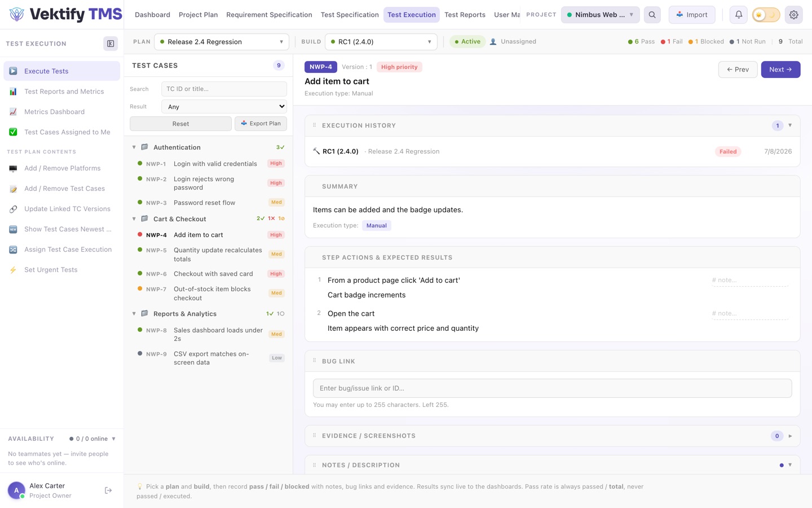Screen dimensions: 812x508
Task: Click the Update Linked TC Versions link icon
Action: pyautogui.click(x=13, y=209)
